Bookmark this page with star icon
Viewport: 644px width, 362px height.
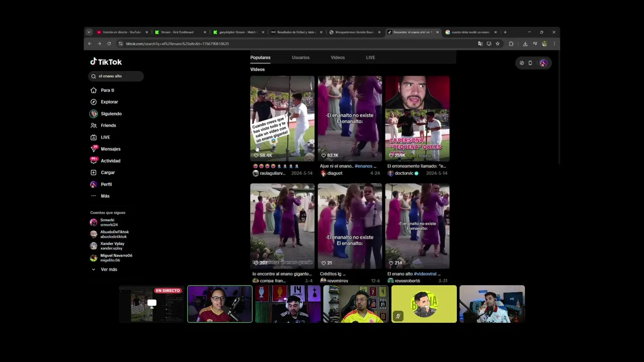point(498,44)
